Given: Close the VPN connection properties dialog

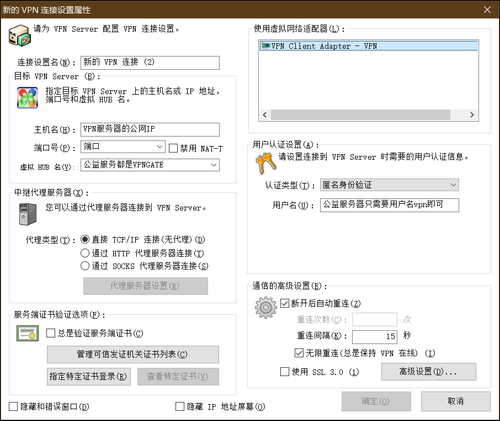Looking at the screenshot, I should click(487, 10).
